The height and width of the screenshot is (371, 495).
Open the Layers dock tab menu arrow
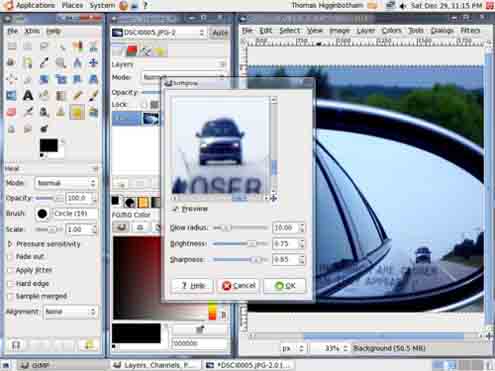point(222,64)
